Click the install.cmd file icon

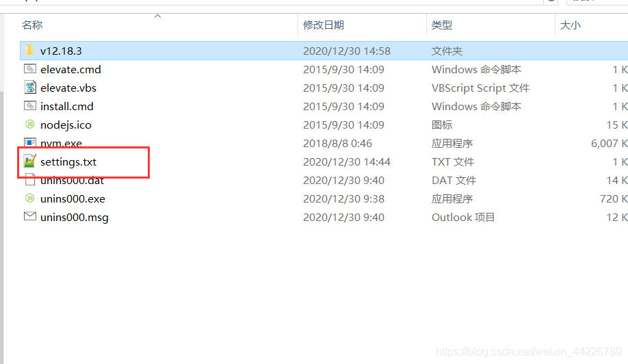click(30, 106)
